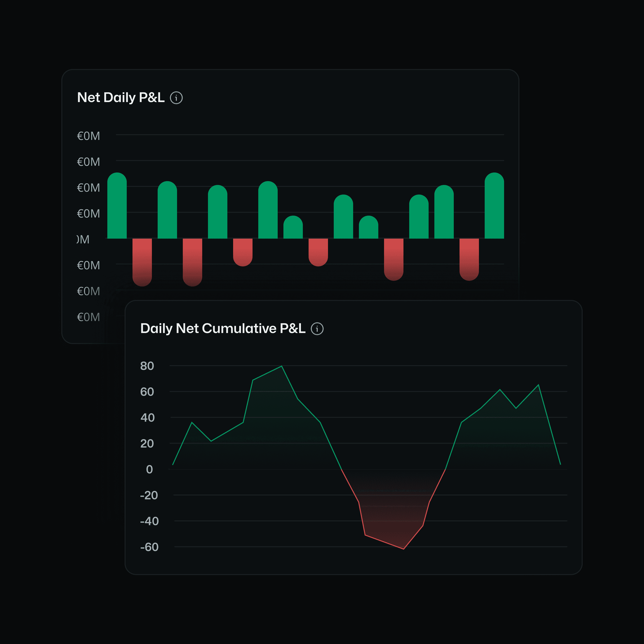This screenshot has height=644, width=644.
Task: Click the peak point at 80 on line chart
Action: 282,366
